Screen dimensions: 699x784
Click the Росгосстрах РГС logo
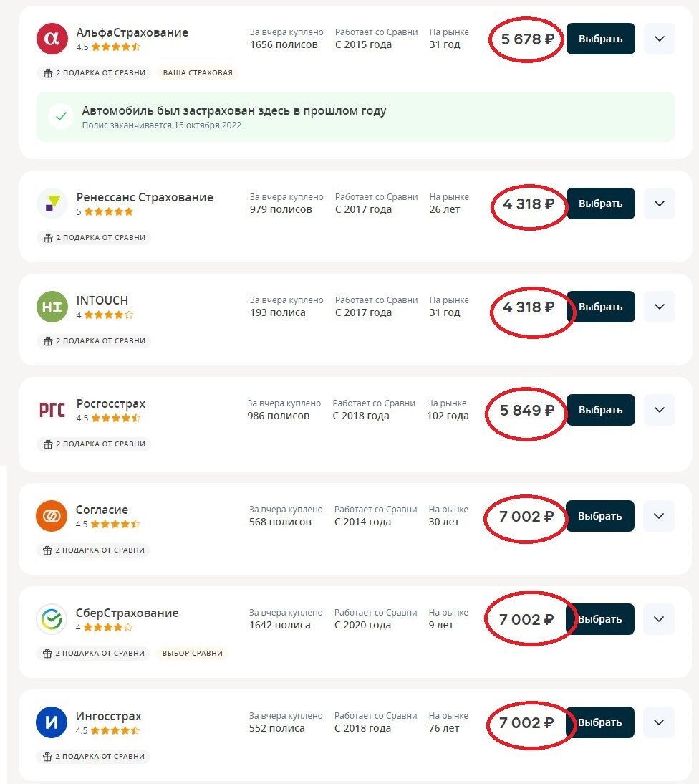click(x=52, y=410)
